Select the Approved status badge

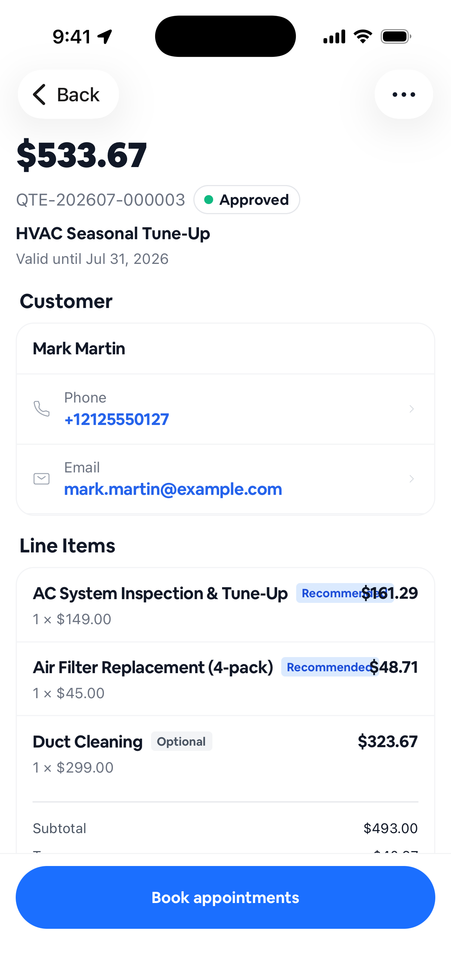coord(246,200)
